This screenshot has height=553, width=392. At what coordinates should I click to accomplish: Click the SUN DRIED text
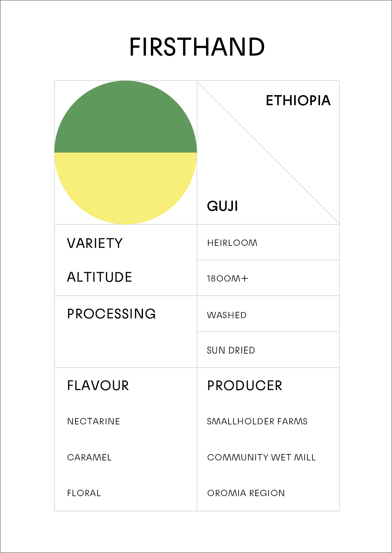(231, 350)
